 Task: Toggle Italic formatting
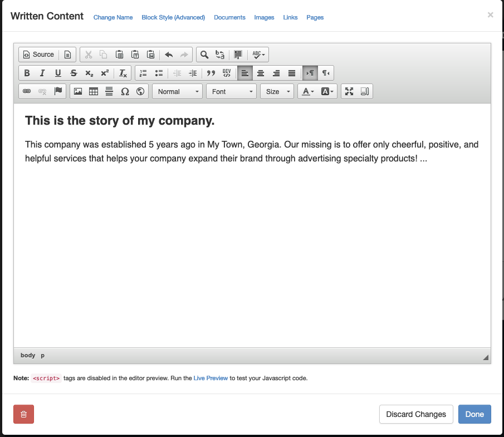coord(42,73)
